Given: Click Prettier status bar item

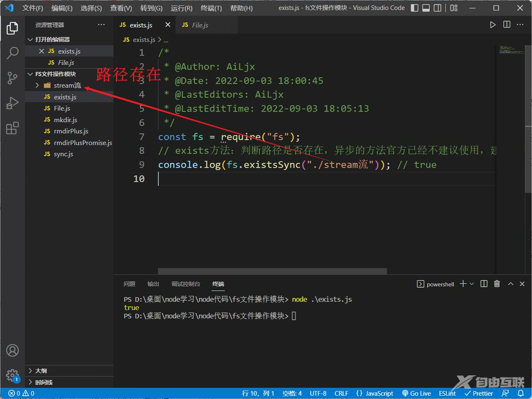Looking at the screenshot, I should 478,393.
